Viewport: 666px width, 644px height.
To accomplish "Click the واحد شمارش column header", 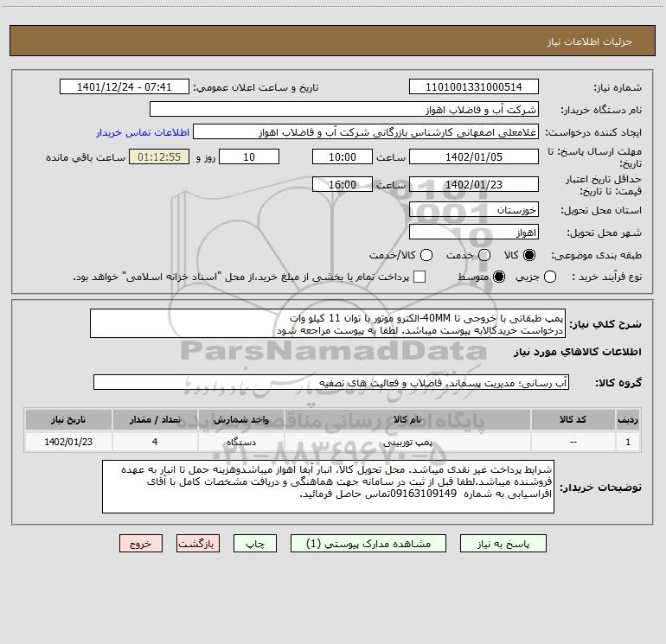I will [240, 419].
